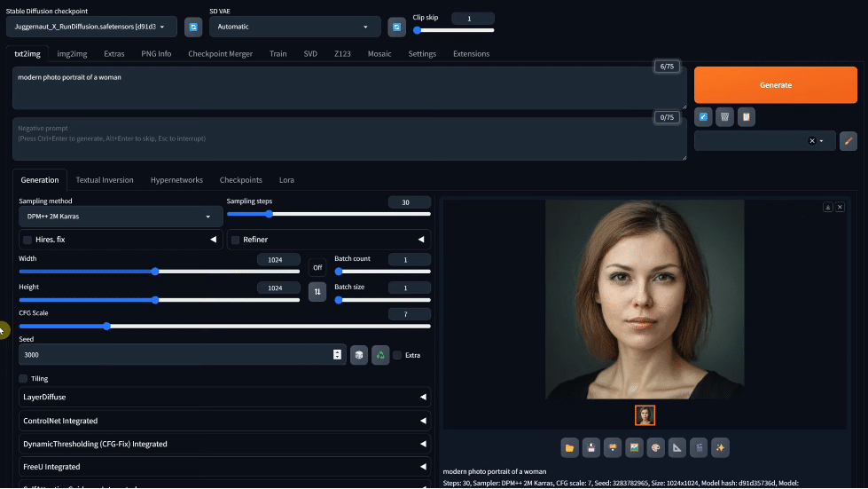
Task: Expand the Hires. fix section arrow
Action: pyautogui.click(x=213, y=240)
